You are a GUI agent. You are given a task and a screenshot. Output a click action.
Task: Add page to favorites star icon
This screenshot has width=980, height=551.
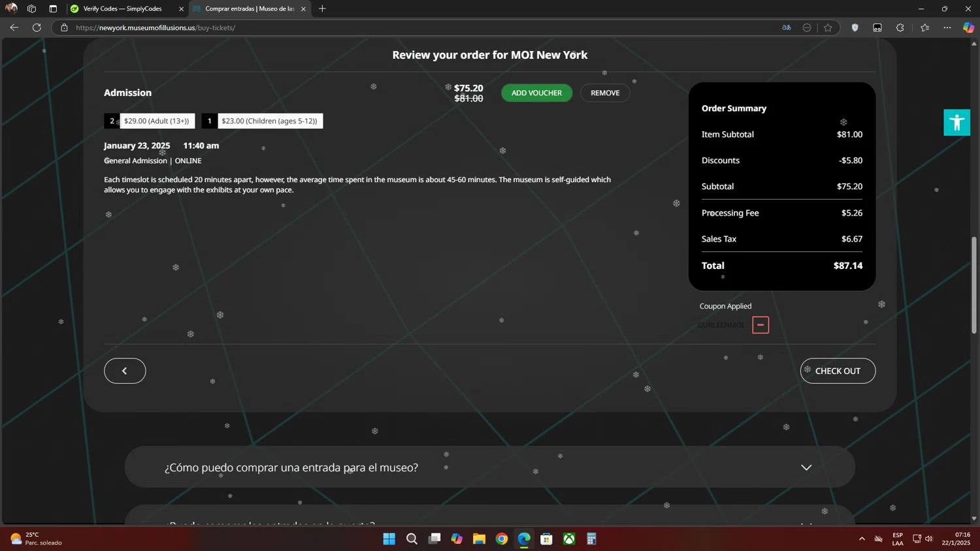[828, 27]
